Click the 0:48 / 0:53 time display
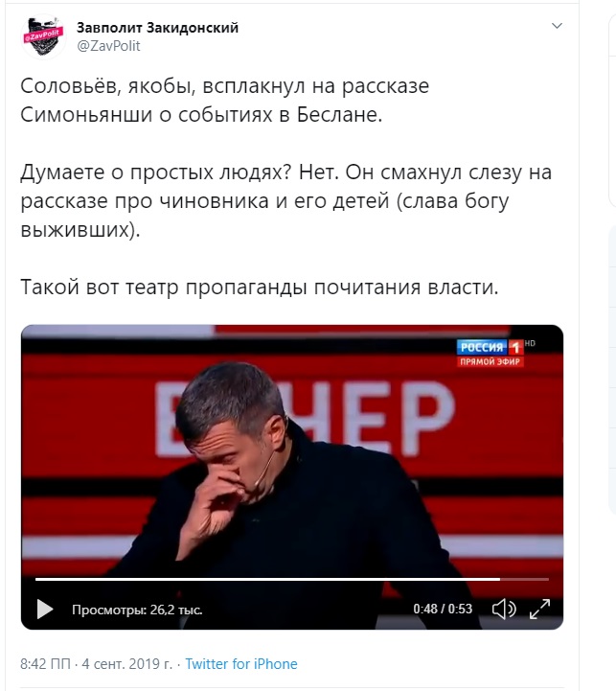The width and height of the screenshot is (616, 691). 443,609
